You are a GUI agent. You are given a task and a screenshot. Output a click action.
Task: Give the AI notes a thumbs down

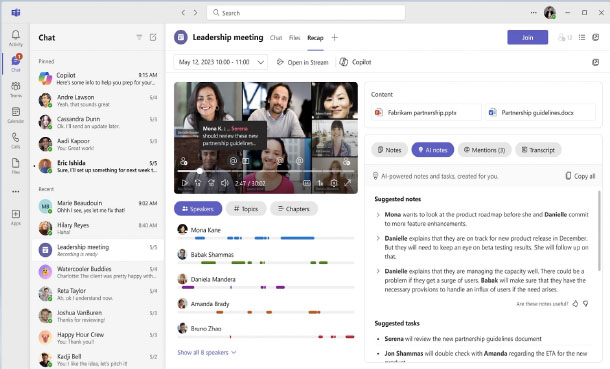(x=585, y=304)
